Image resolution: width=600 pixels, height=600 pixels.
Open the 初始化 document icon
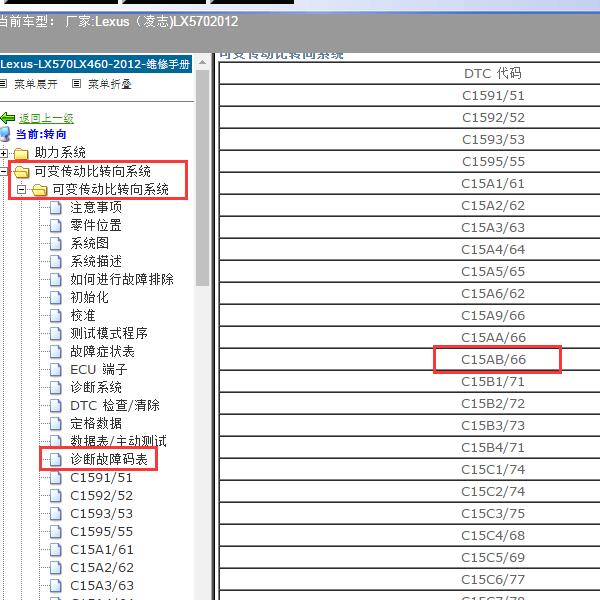pyautogui.click(x=56, y=298)
